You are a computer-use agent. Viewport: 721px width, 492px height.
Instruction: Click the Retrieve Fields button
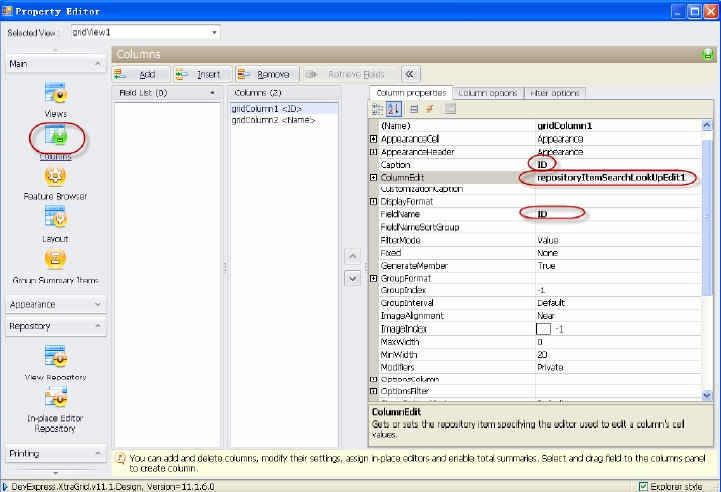(x=348, y=74)
